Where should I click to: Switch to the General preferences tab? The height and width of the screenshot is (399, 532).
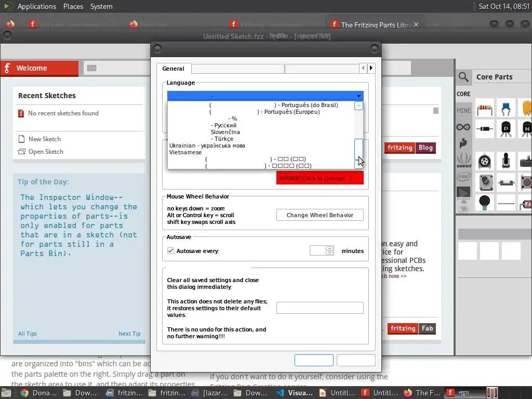tap(174, 69)
